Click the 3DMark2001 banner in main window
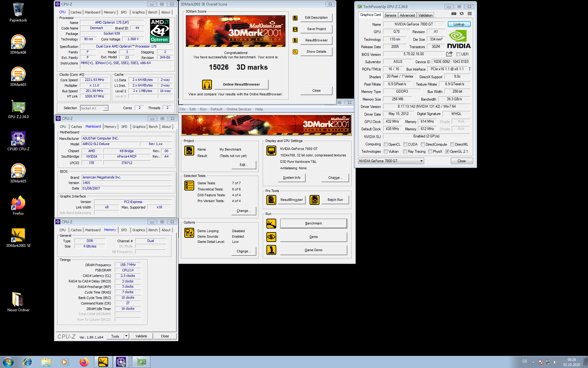The width and height of the screenshot is (588, 368). tap(266, 125)
